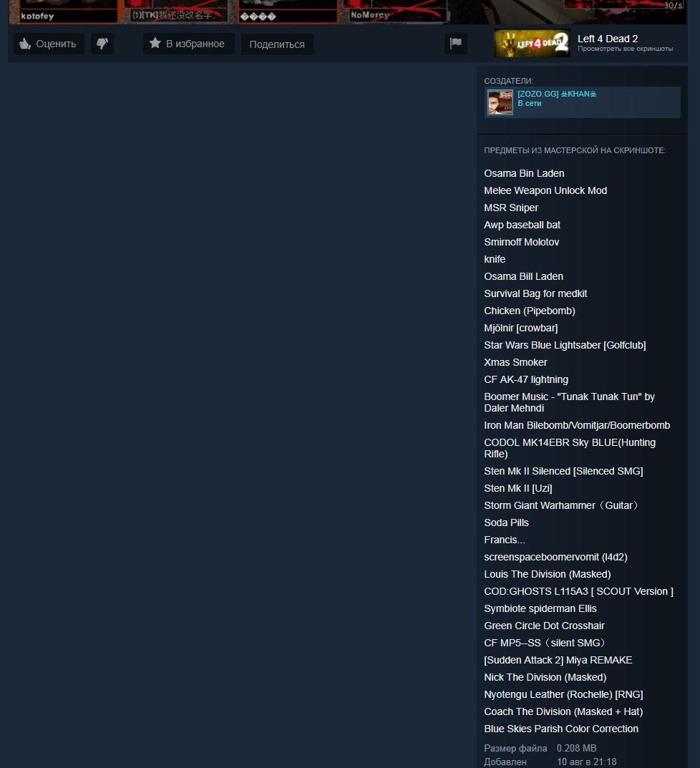Add screenshot via В избранное star button
Viewport: 700px width, 768px height.
coord(188,44)
